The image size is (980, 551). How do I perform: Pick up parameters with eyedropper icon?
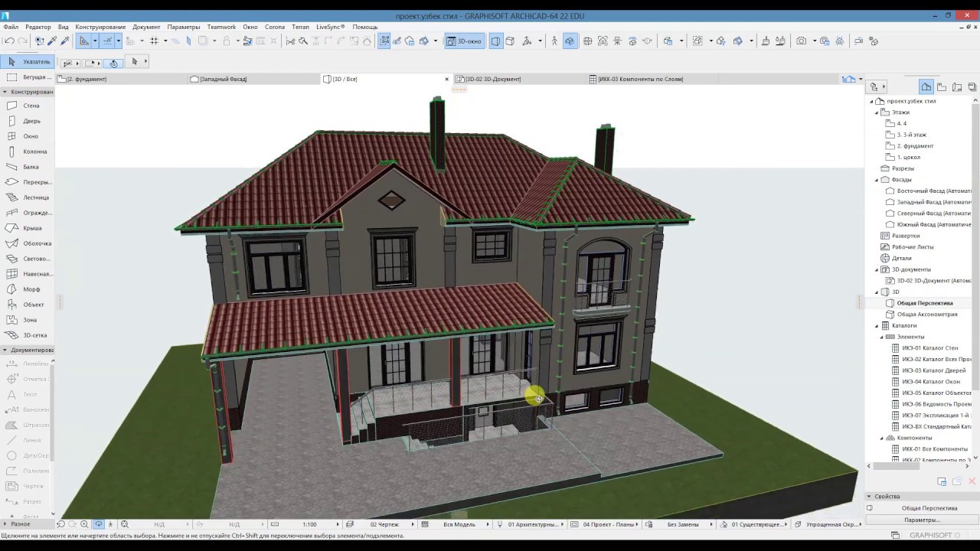click(52, 41)
